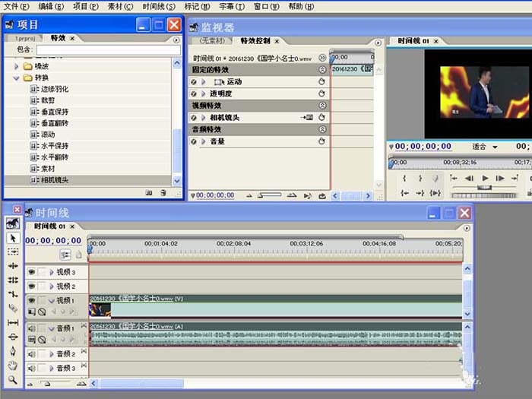Select the Horizontal Flip (水平翻转) effect
Screen dimensions: 532x399
(55, 157)
